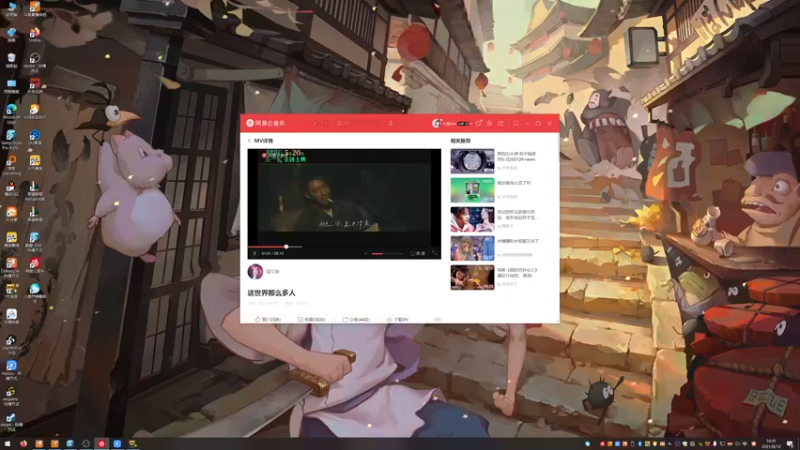Viewport: 800px width, 450px height.
Task: Open the taskbar date and time clock
Action: point(771,444)
